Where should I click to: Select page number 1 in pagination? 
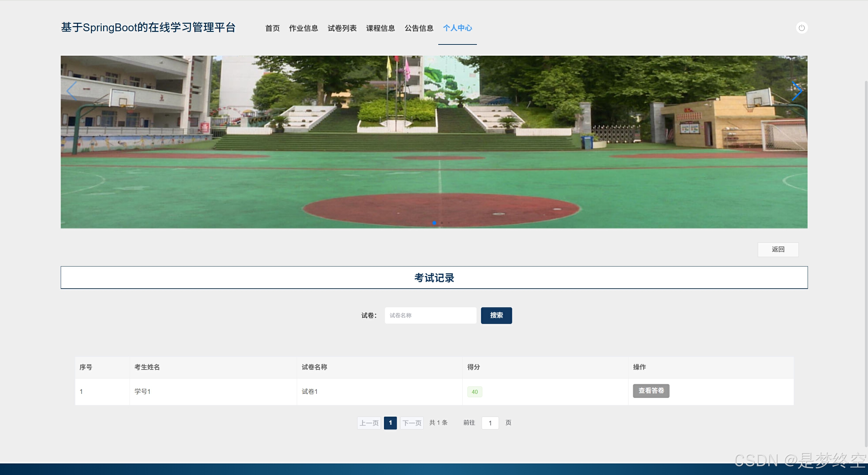(x=390, y=423)
